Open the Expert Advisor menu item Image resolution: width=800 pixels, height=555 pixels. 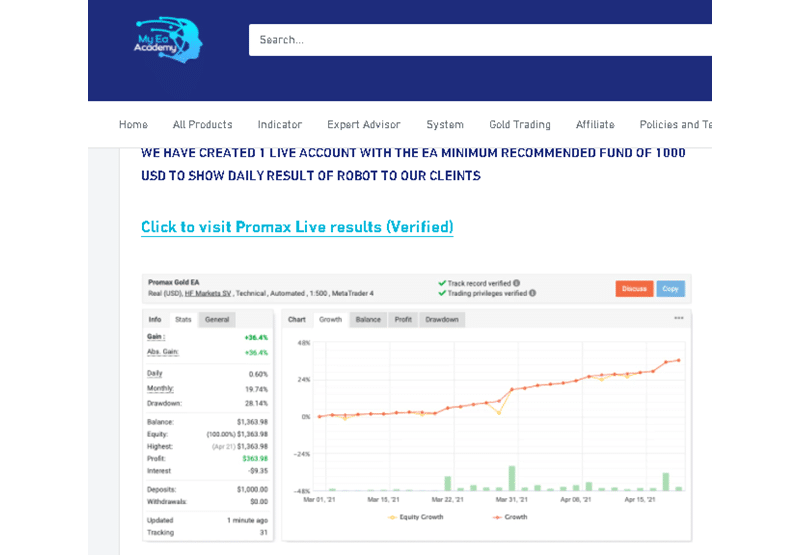click(x=364, y=124)
